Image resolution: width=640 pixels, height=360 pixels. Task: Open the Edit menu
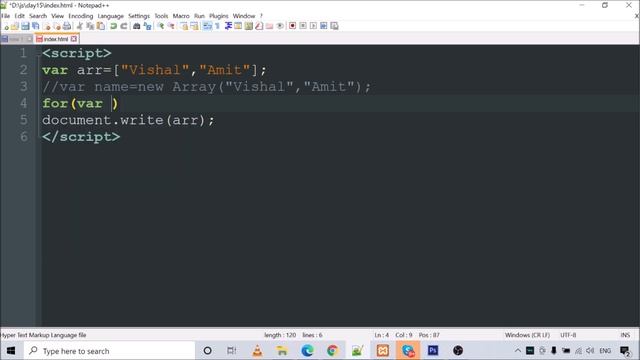[x=20, y=16]
